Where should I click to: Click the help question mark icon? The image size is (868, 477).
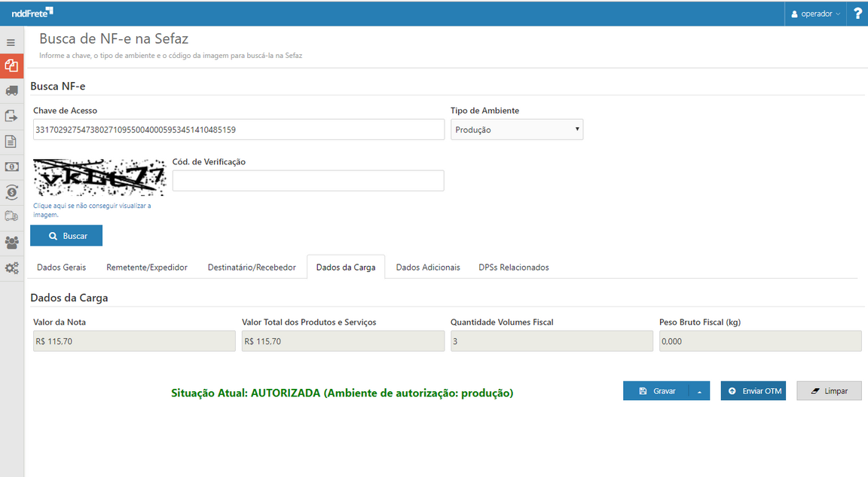(857, 14)
